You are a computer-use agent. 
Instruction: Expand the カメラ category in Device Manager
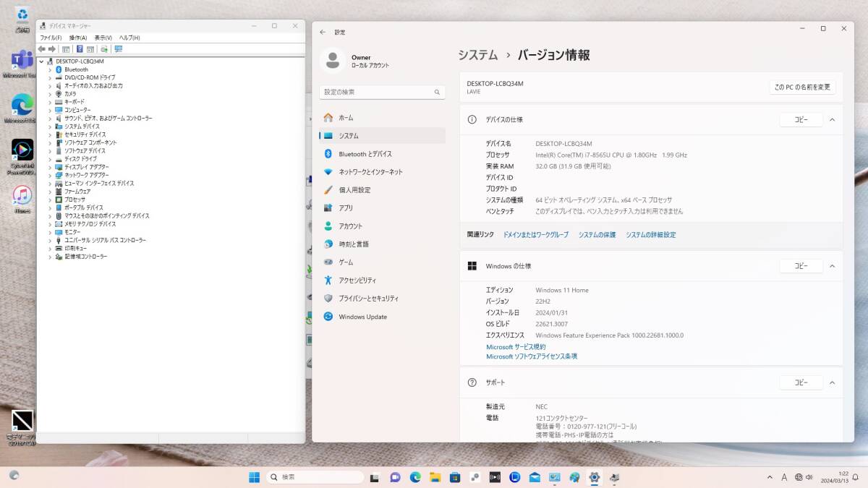click(50, 94)
